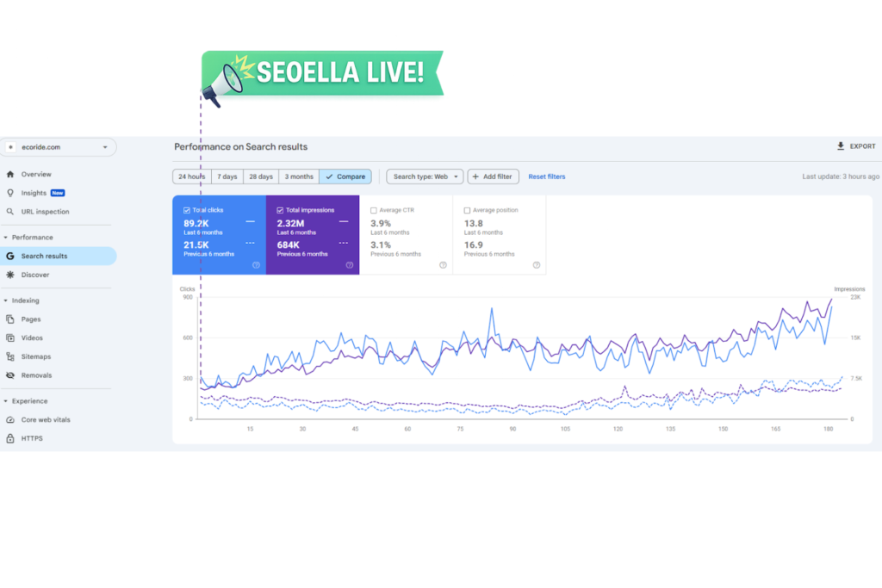Collapse the Indexing section

point(6,301)
